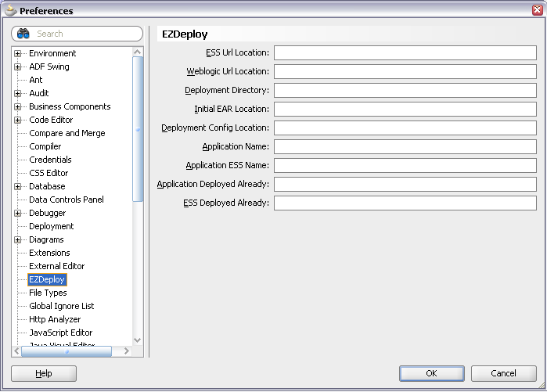
Task: Click the binoculars search icon
Action: [23, 34]
